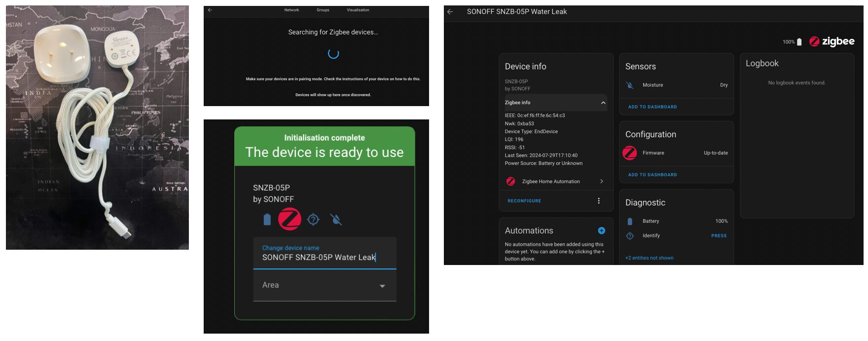Viewport: 868px width, 341px height.
Task: Open the Area dropdown
Action: pyautogui.click(x=325, y=286)
